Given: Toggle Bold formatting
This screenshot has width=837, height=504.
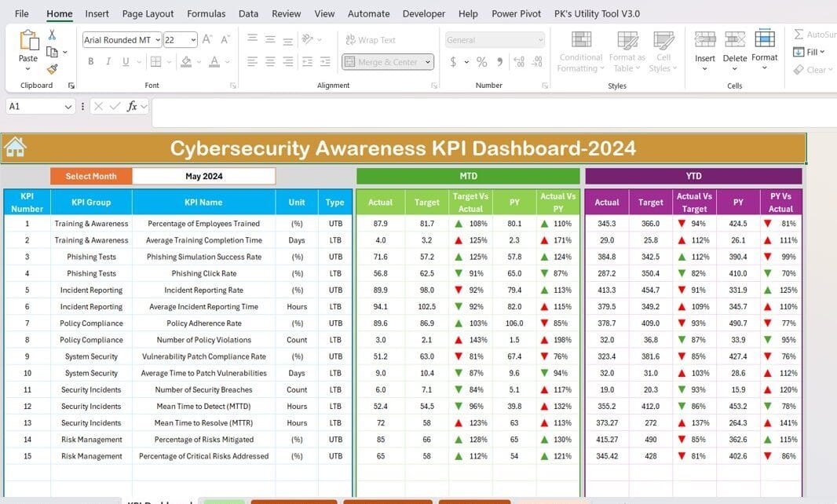Looking at the screenshot, I should pyautogui.click(x=91, y=62).
